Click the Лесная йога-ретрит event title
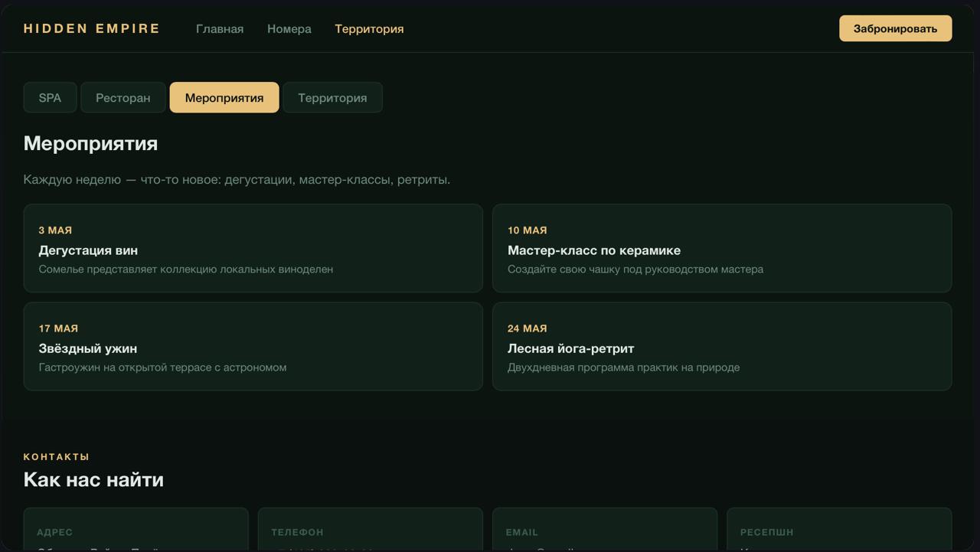980x552 pixels. point(570,348)
